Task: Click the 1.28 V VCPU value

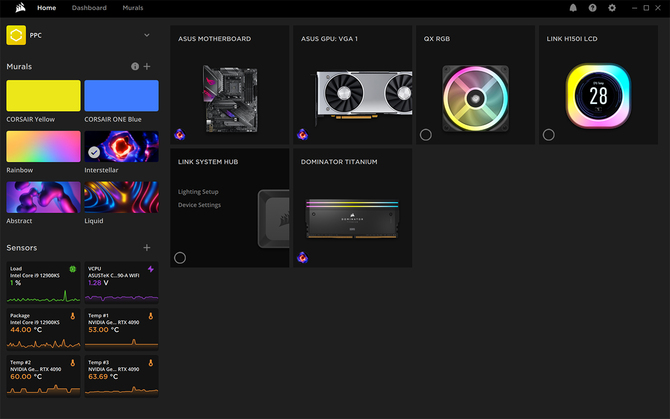Action: (x=98, y=283)
